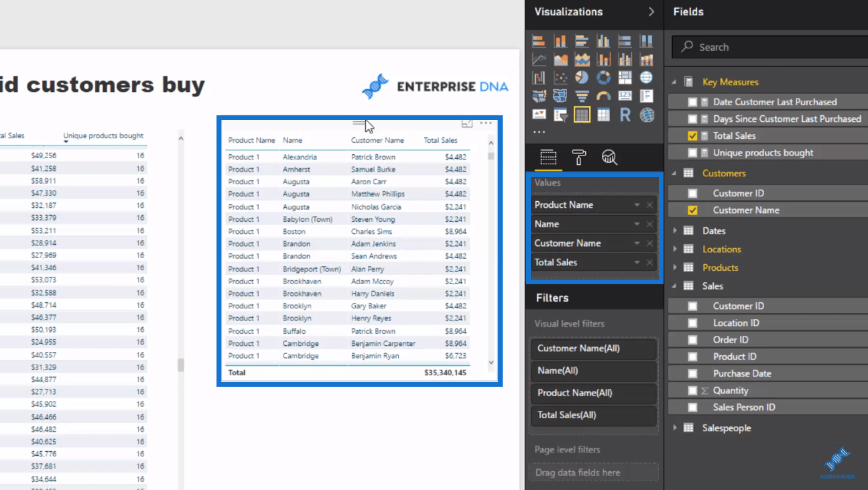Check the Purchase Date field
868x490 pixels.
(693, 373)
